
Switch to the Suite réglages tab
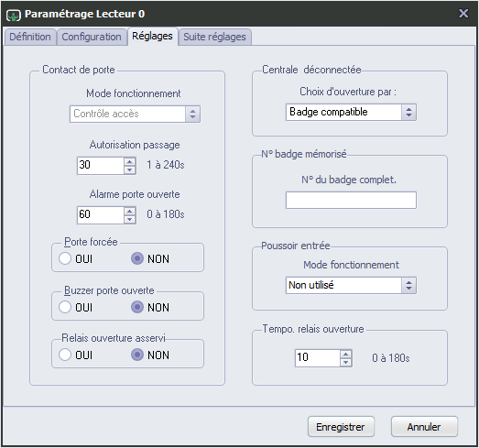pyautogui.click(x=214, y=37)
